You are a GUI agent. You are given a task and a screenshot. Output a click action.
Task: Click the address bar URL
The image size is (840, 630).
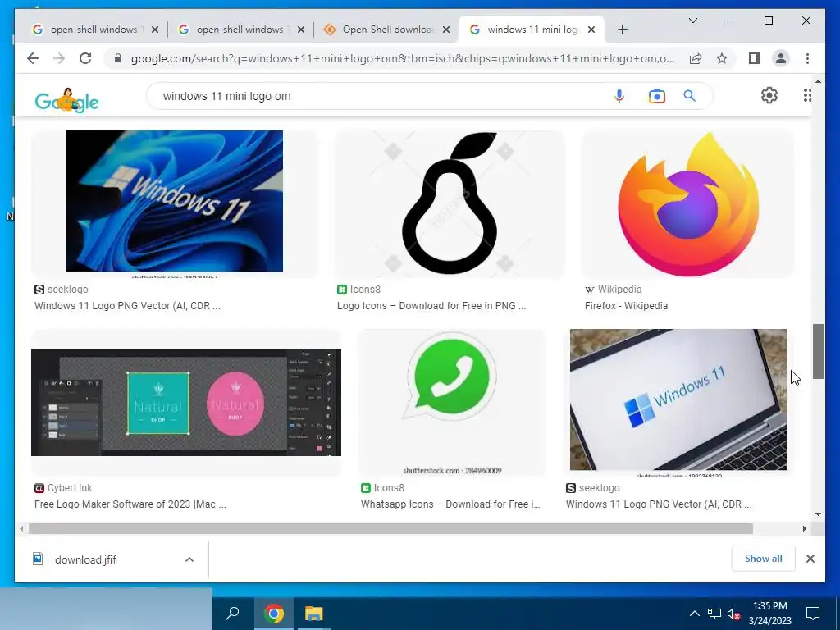[402, 58]
